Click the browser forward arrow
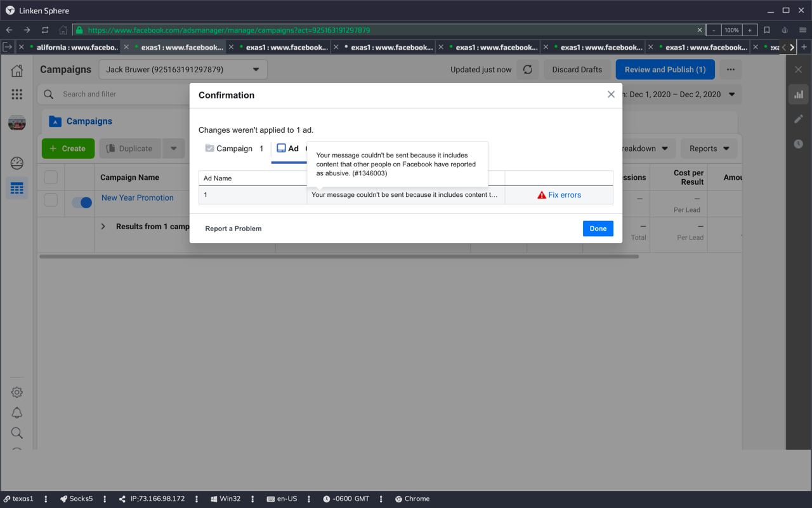Image resolution: width=812 pixels, height=508 pixels. coord(27,30)
